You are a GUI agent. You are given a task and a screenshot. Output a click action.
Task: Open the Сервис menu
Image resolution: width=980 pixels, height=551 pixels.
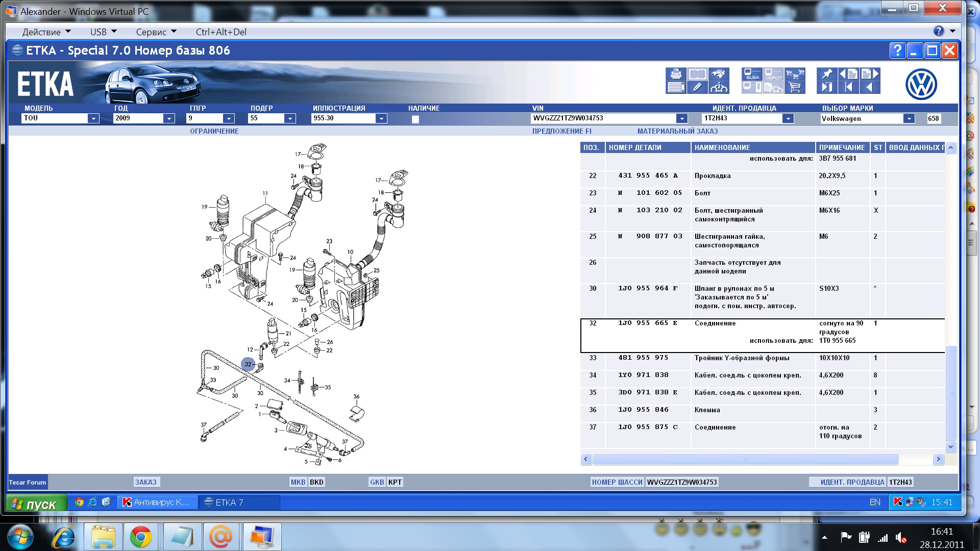[156, 32]
